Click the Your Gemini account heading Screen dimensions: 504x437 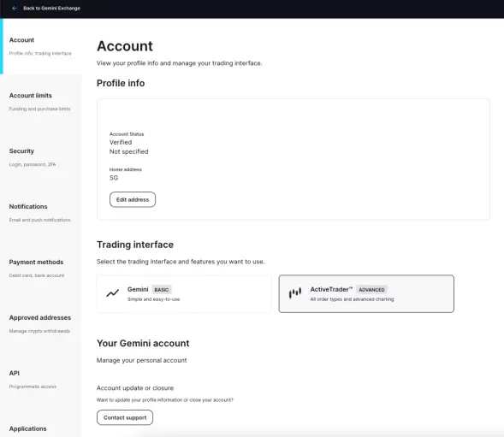pyautogui.click(x=143, y=343)
